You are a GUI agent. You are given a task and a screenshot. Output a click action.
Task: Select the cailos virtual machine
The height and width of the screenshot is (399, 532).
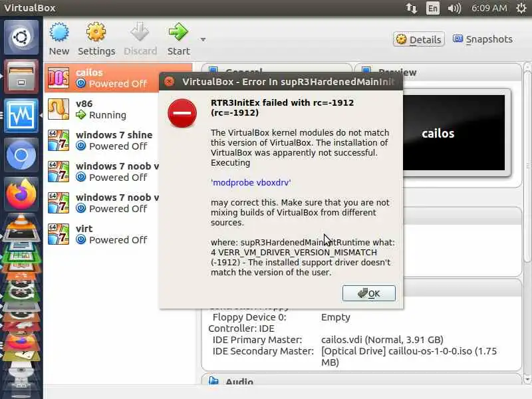pyautogui.click(x=118, y=78)
